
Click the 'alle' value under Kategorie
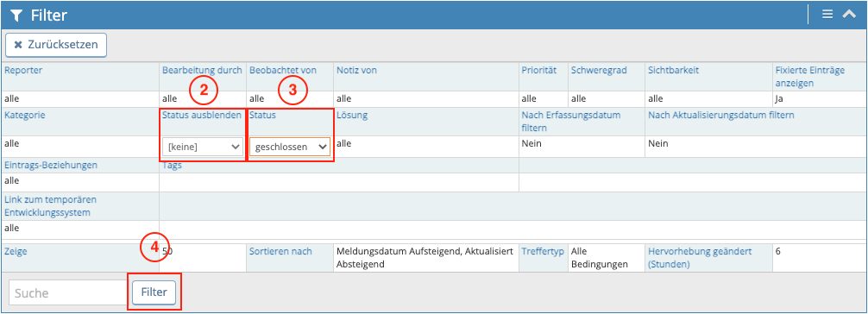(x=11, y=143)
